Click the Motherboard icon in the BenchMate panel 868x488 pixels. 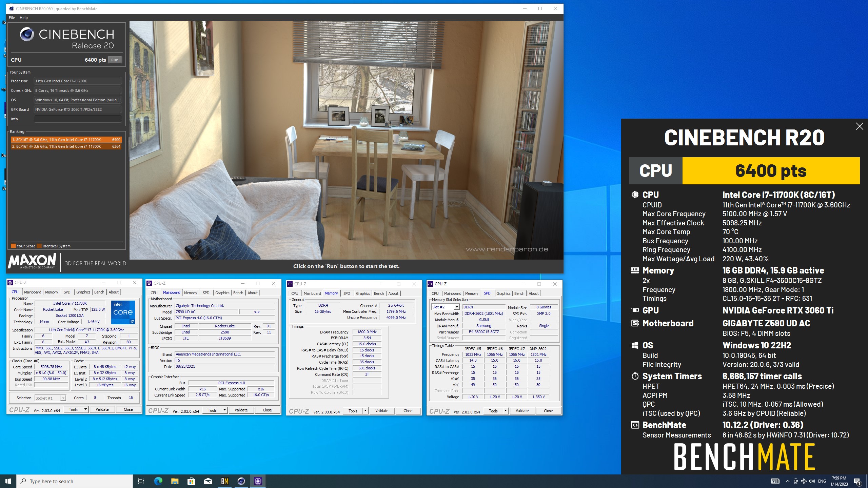[x=635, y=323]
